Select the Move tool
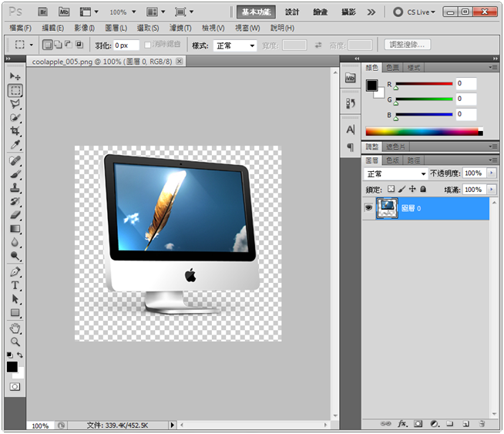This screenshot has height=434, width=504. coord(15,76)
